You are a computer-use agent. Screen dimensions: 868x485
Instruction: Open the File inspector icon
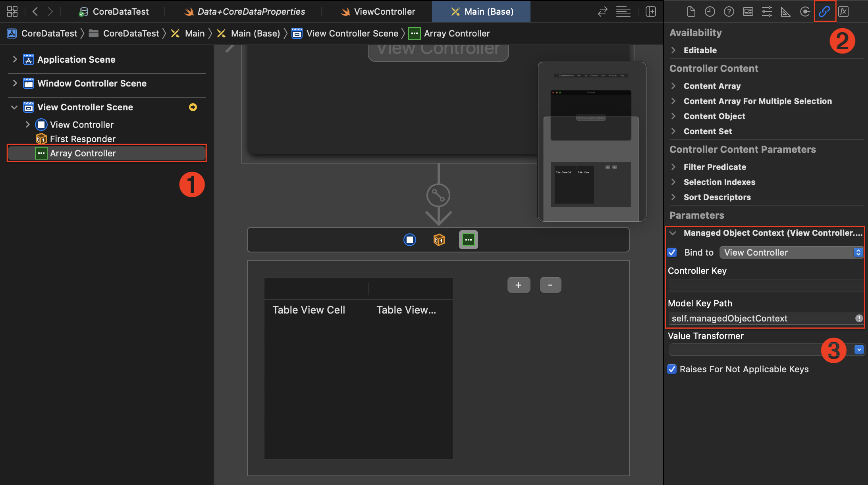pyautogui.click(x=691, y=12)
